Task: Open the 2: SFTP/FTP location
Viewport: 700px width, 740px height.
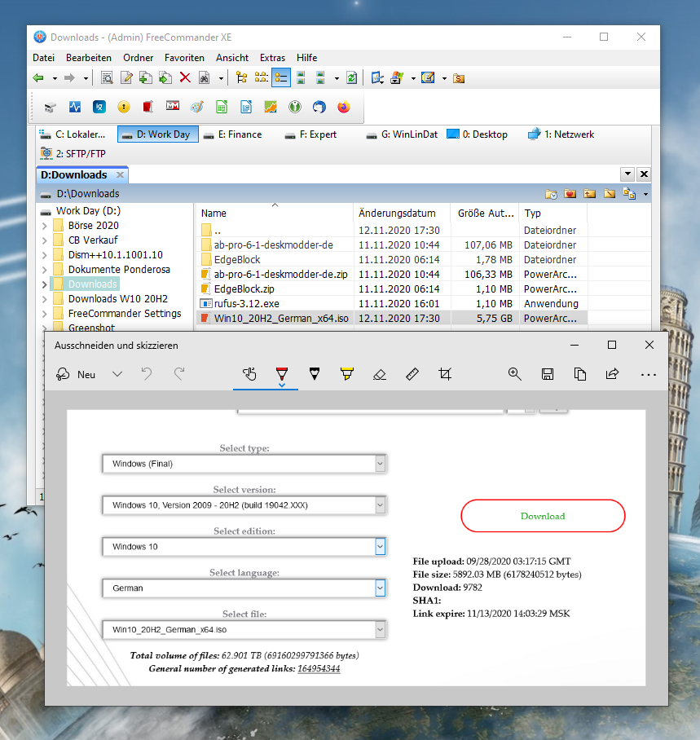Action: click(73, 154)
